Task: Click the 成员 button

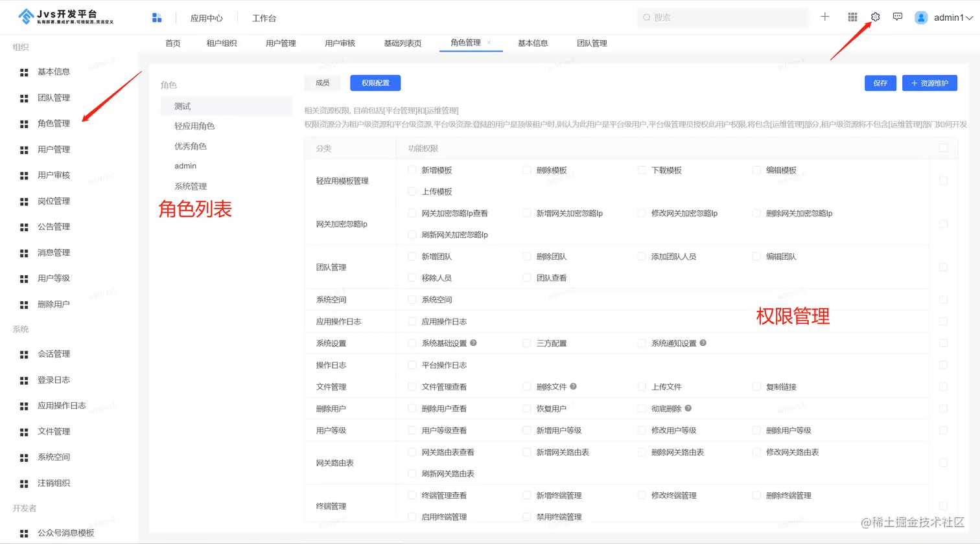Action: [323, 83]
